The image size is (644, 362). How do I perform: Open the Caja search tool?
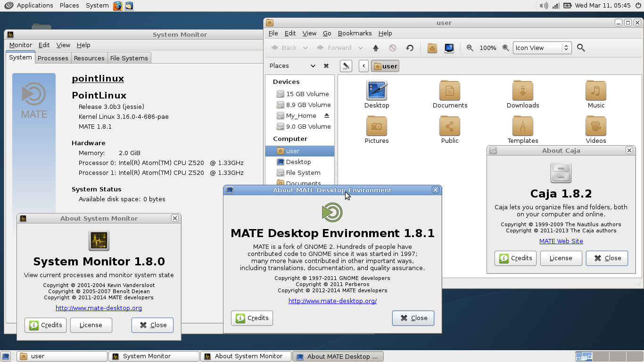(x=581, y=48)
